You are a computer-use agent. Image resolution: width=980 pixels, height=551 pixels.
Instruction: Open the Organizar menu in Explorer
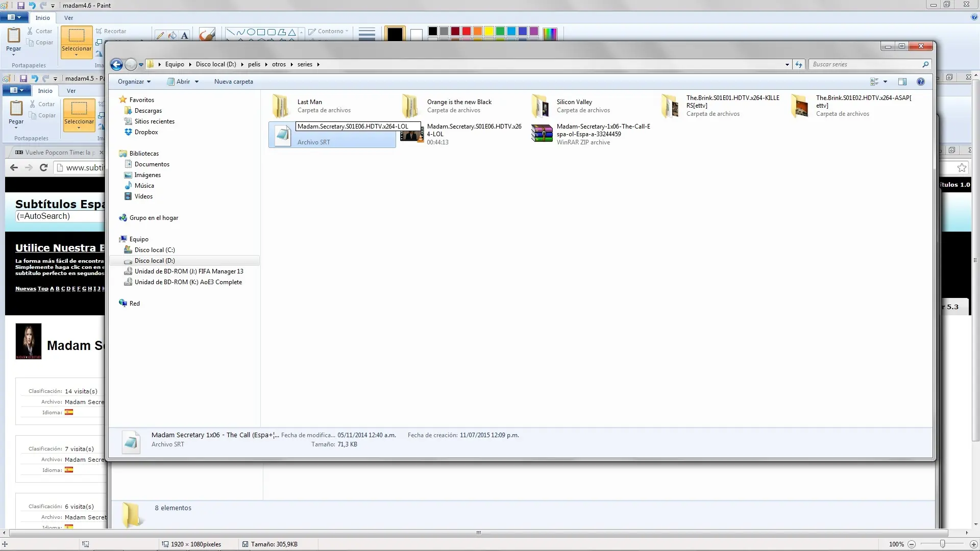pos(134,82)
